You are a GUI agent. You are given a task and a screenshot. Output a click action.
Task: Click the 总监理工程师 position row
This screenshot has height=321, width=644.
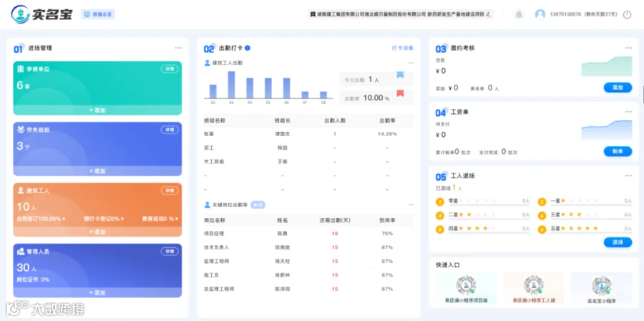point(308,289)
